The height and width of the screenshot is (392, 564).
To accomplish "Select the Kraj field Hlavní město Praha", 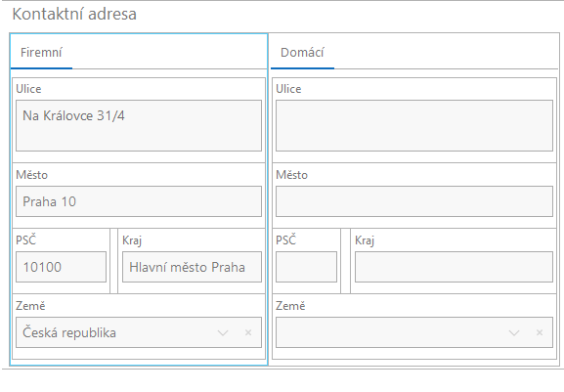I will coord(192,267).
